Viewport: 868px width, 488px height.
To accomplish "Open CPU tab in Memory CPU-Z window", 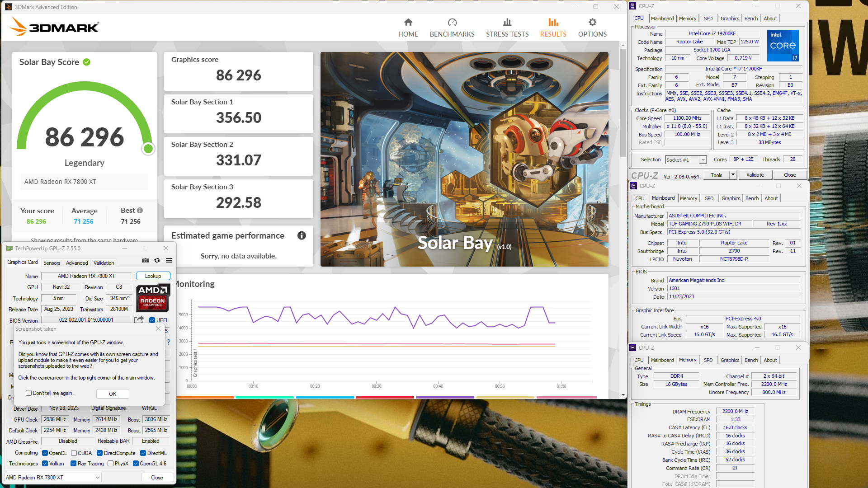I will click(x=639, y=360).
